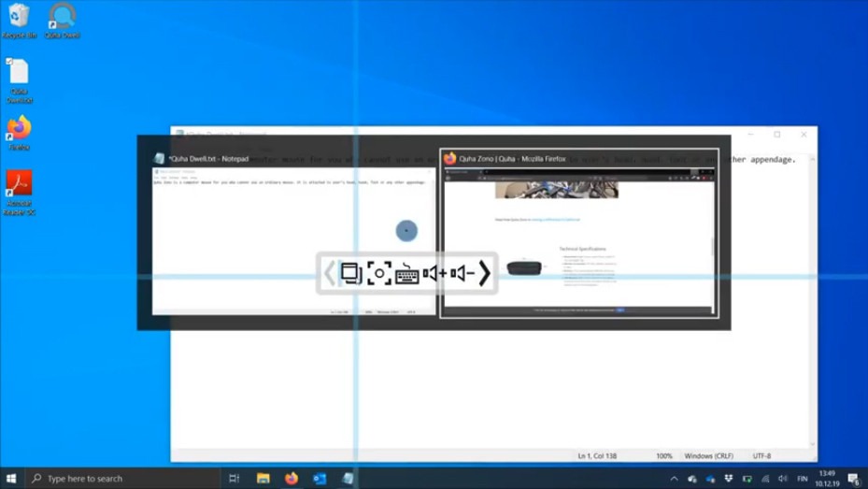Maximize the Notepad window
Image resolution: width=868 pixels, height=489 pixels.
click(777, 134)
